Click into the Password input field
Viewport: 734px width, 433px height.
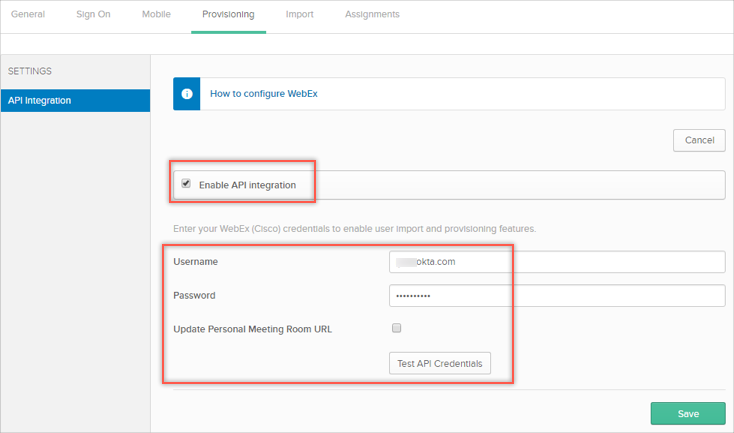[556, 296]
